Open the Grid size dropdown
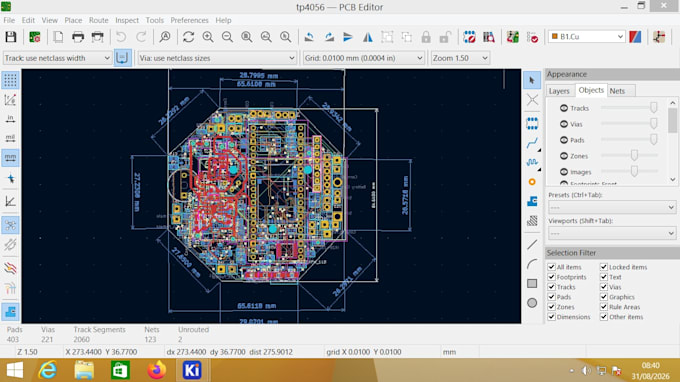The image size is (680, 382). click(363, 58)
